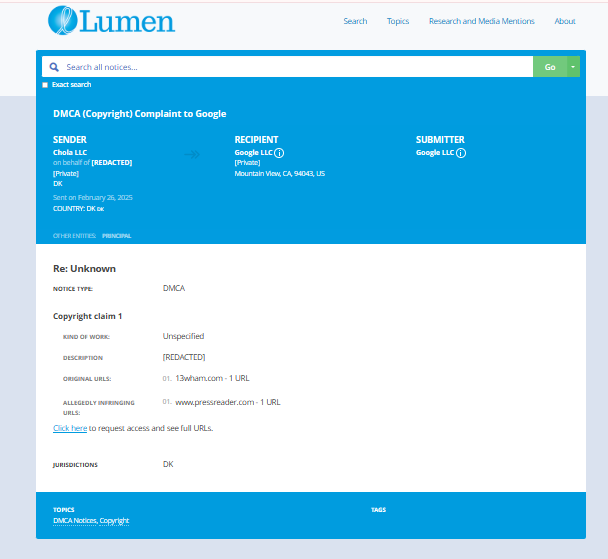Select the 'DMCA (Copyright) Complaint to Google' title

140,114
